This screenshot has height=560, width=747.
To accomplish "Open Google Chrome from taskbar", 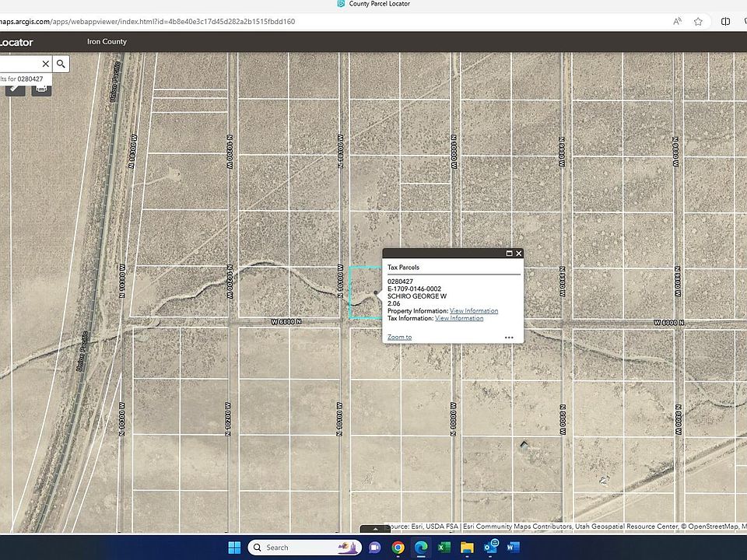I will coord(398,548).
